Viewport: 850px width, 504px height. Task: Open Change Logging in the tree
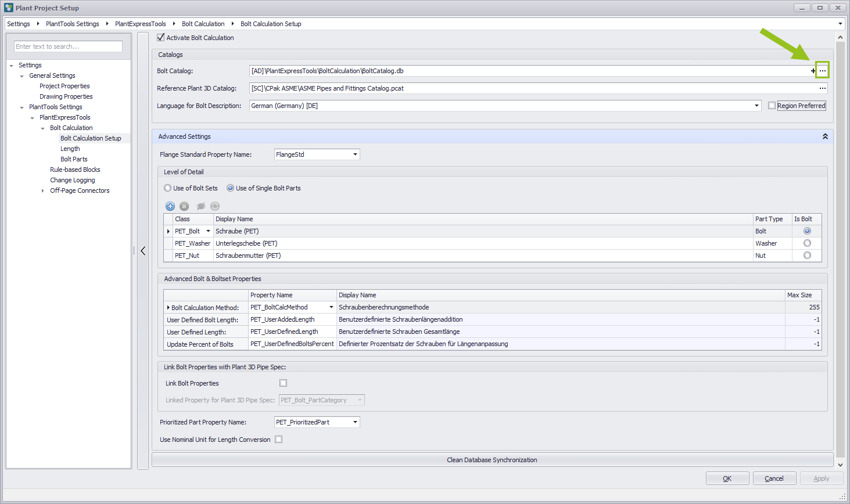[73, 180]
